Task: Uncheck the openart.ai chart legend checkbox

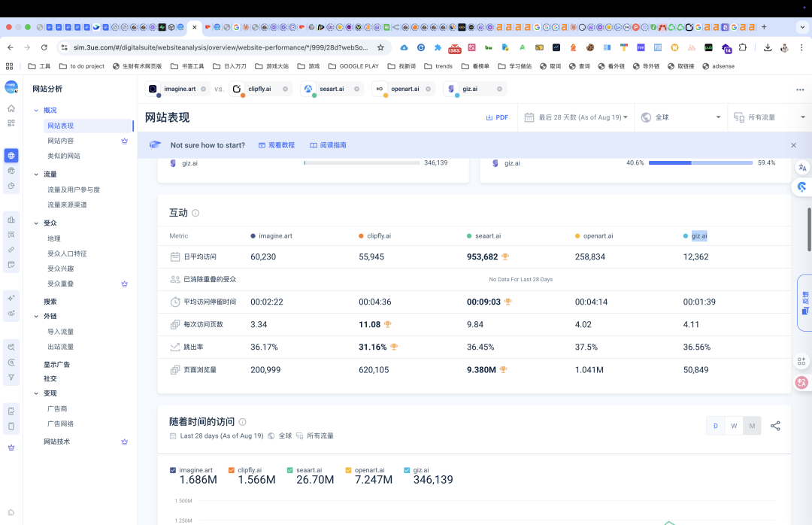Action: (x=349, y=470)
